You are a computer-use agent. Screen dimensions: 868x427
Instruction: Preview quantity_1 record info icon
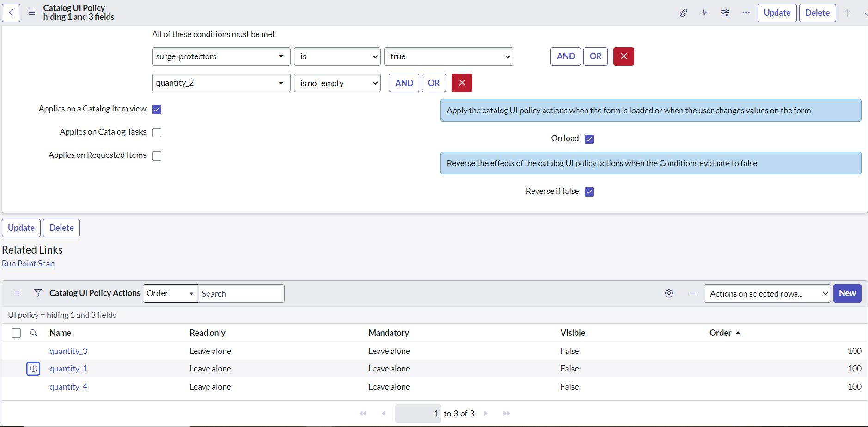tap(33, 369)
